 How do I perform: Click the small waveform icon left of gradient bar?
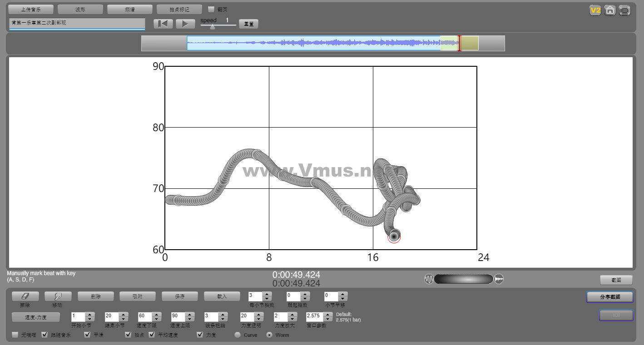pyautogui.click(x=429, y=279)
